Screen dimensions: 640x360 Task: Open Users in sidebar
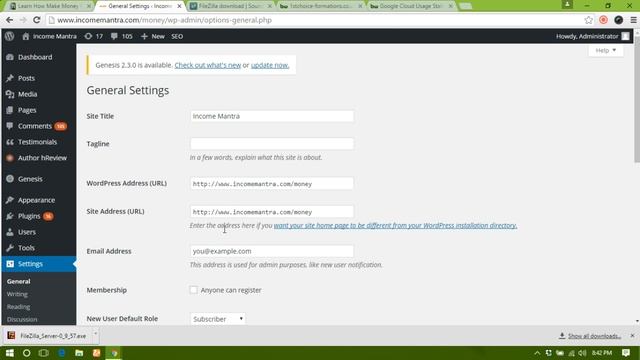click(x=27, y=232)
